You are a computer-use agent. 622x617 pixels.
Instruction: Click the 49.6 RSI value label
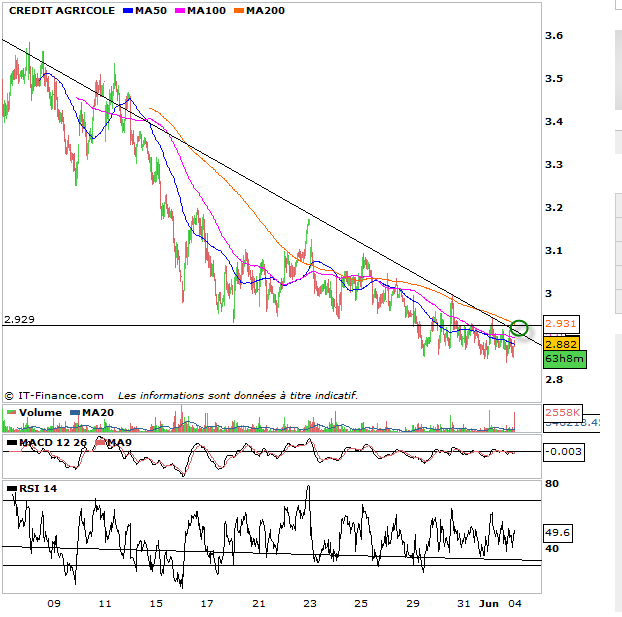(558, 533)
